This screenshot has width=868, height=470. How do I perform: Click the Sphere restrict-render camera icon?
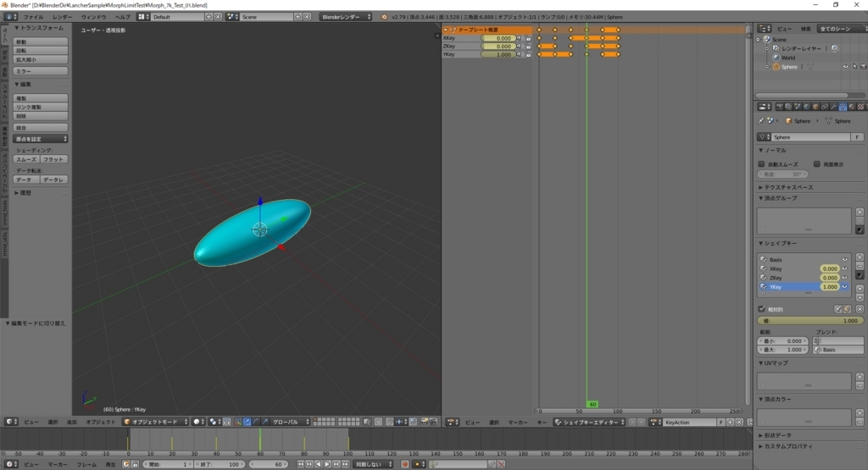(863, 67)
